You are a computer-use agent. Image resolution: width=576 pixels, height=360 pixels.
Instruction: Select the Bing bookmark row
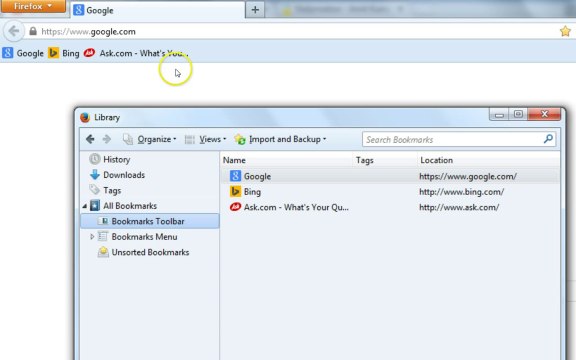click(x=390, y=192)
